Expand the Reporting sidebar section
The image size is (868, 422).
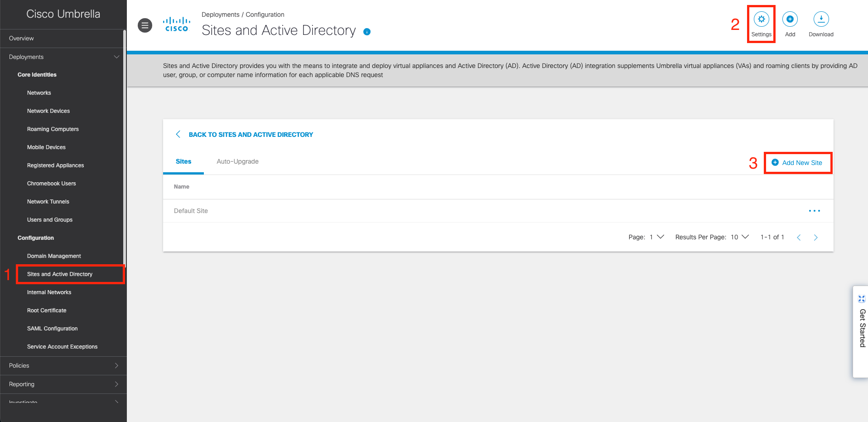pos(63,384)
